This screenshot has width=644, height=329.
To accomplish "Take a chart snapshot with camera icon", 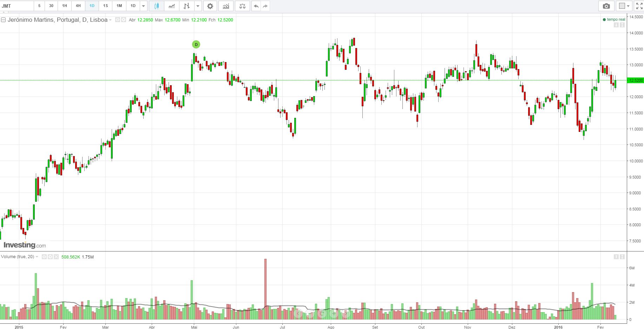I will pyautogui.click(x=606, y=6).
